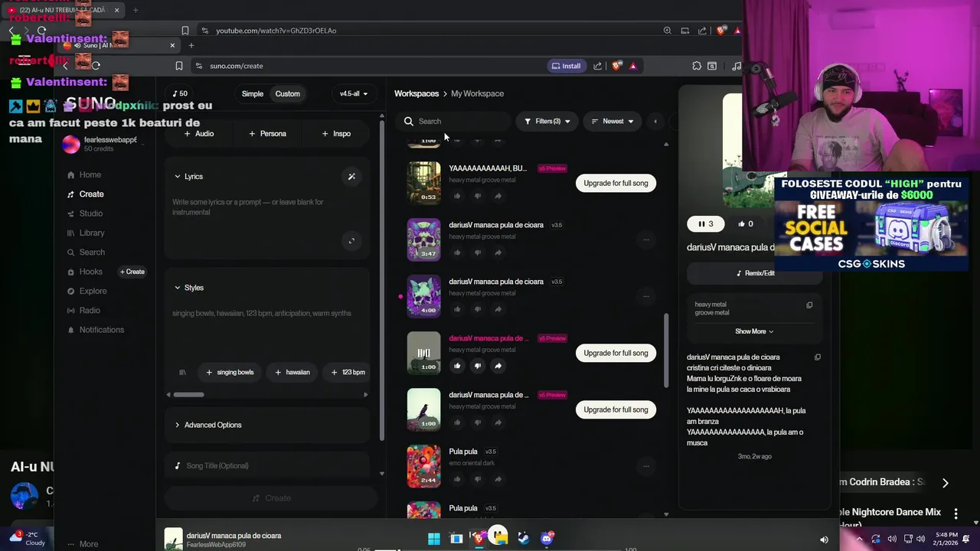Reload the suno.com page
The width and height of the screenshot is (980, 551).
(x=96, y=66)
